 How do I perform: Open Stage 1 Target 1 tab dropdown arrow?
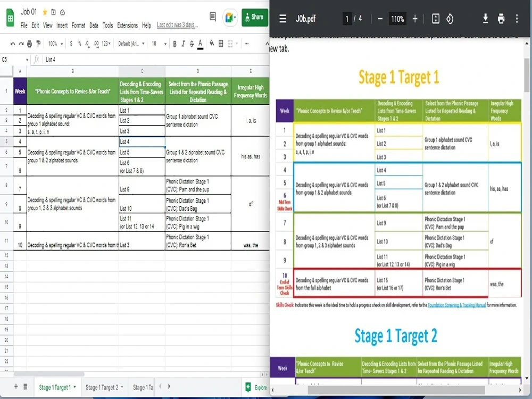[74, 387]
